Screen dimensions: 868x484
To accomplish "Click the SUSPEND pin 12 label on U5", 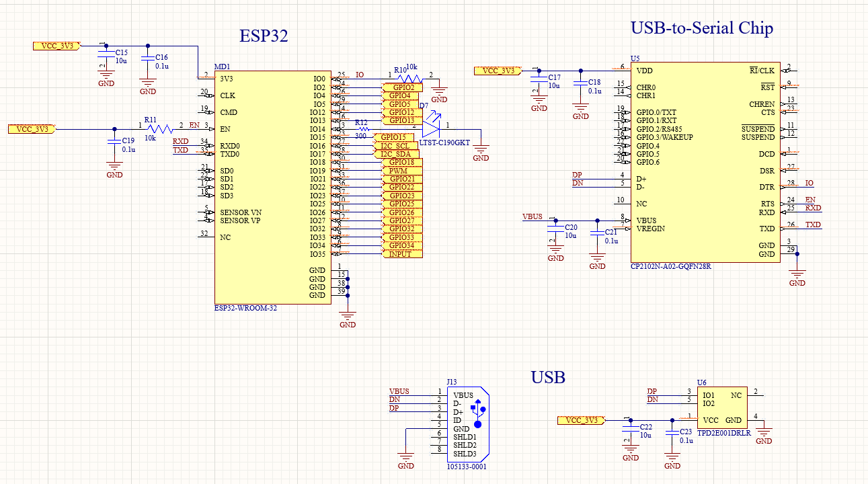I will [758, 137].
